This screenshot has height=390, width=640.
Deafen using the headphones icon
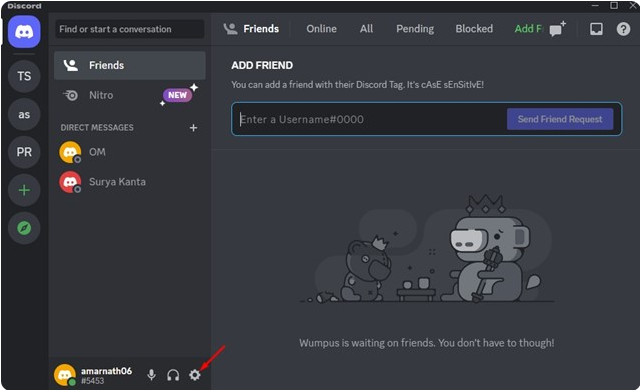coord(173,375)
